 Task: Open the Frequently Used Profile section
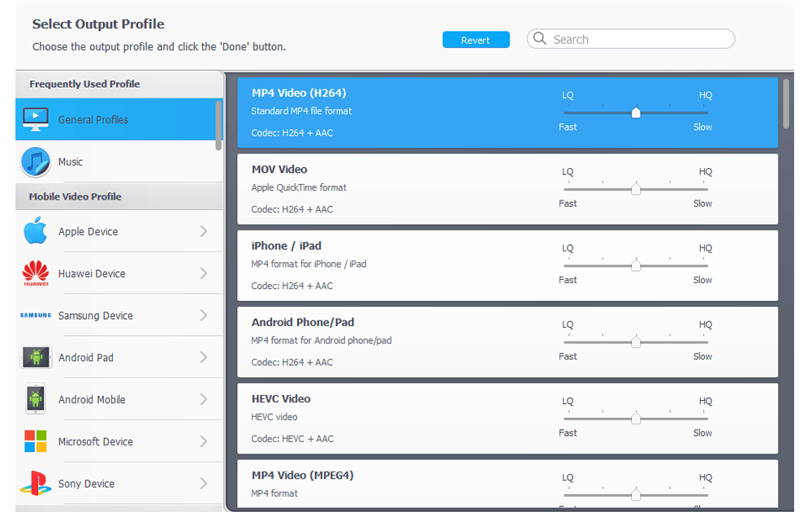[x=84, y=83]
